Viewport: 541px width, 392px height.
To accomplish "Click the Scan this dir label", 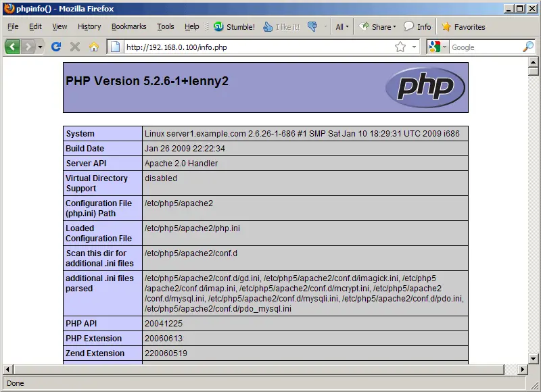I will click(x=99, y=258).
